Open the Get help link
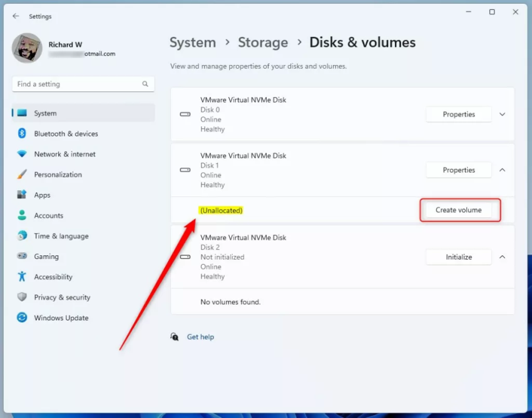This screenshot has height=418, width=532. (200, 337)
